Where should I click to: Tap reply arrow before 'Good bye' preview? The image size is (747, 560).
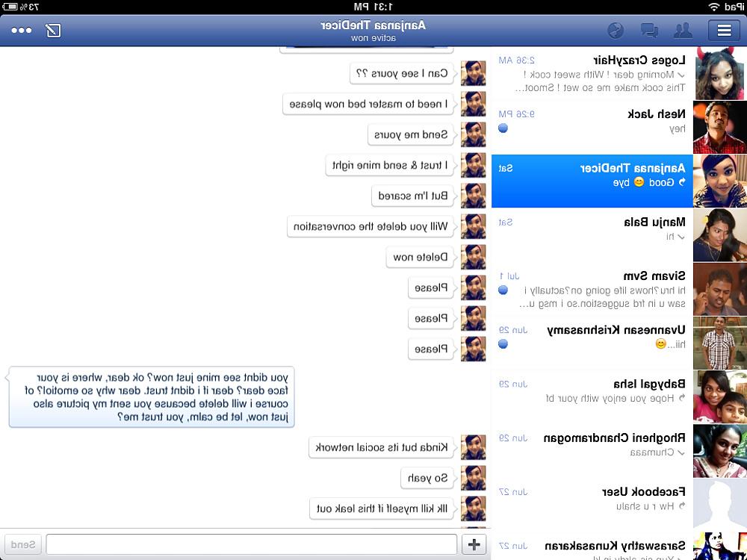tap(681, 182)
